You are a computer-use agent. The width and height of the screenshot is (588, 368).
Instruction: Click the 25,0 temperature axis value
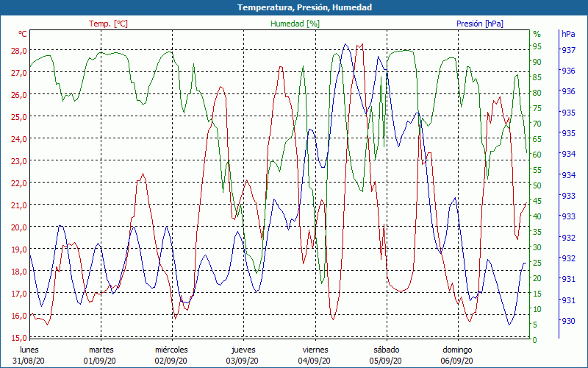[x=19, y=117]
